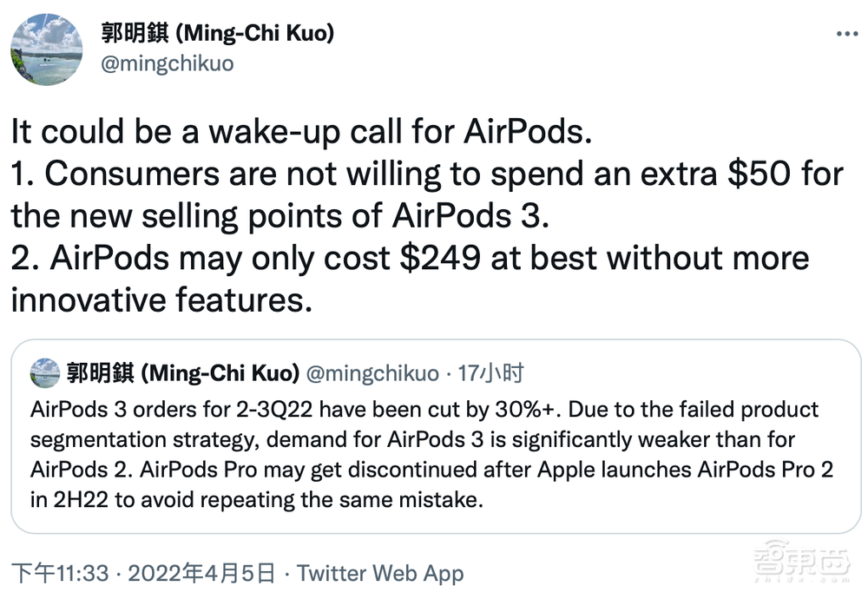The width and height of the screenshot is (868, 599).
Task: Open the three-dot more options menu
Action: [x=846, y=33]
